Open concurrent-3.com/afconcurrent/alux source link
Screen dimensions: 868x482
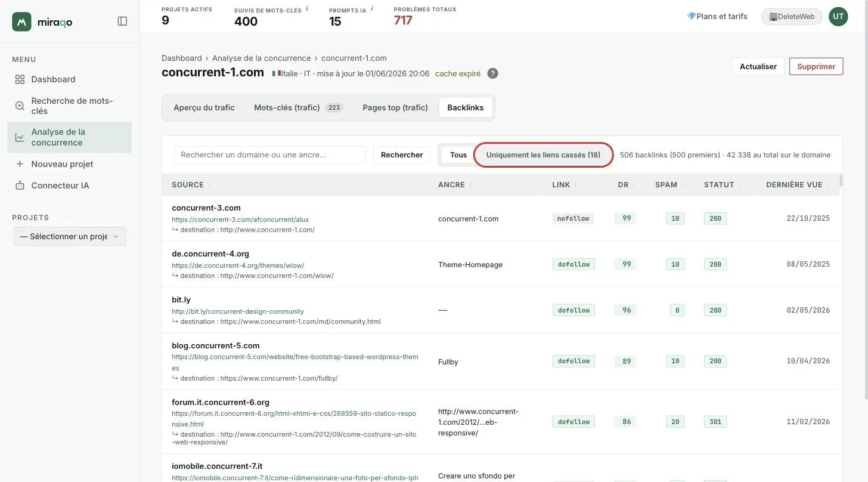coord(240,220)
